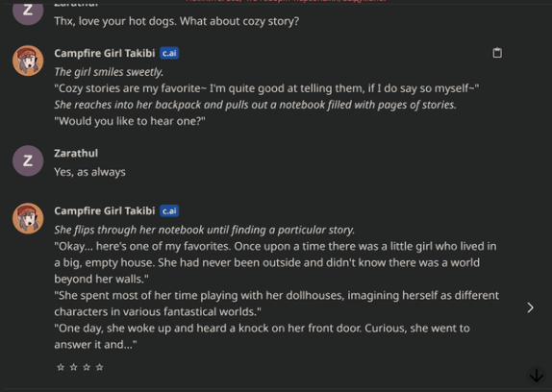Jump to latest message with down arrow
This screenshot has height=392, width=552.
click(537, 375)
